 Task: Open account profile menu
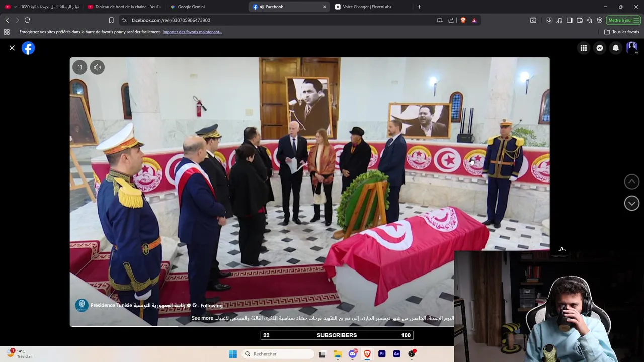[x=632, y=48]
